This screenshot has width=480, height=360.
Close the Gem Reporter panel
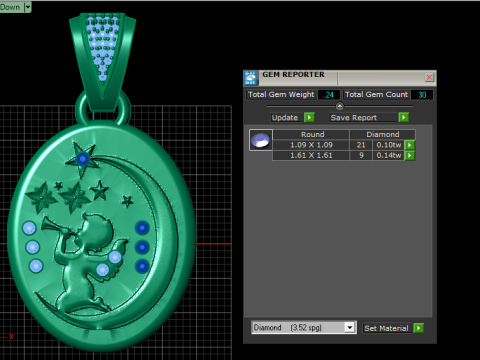click(x=429, y=77)
